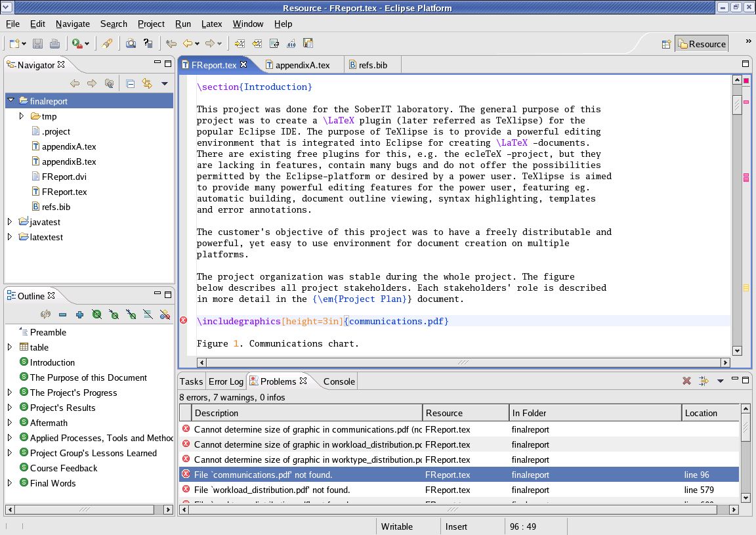Open Search using the flashlight toolbar icon
Image resolution: width=756 pixels, height=535 pixels.
109,43
